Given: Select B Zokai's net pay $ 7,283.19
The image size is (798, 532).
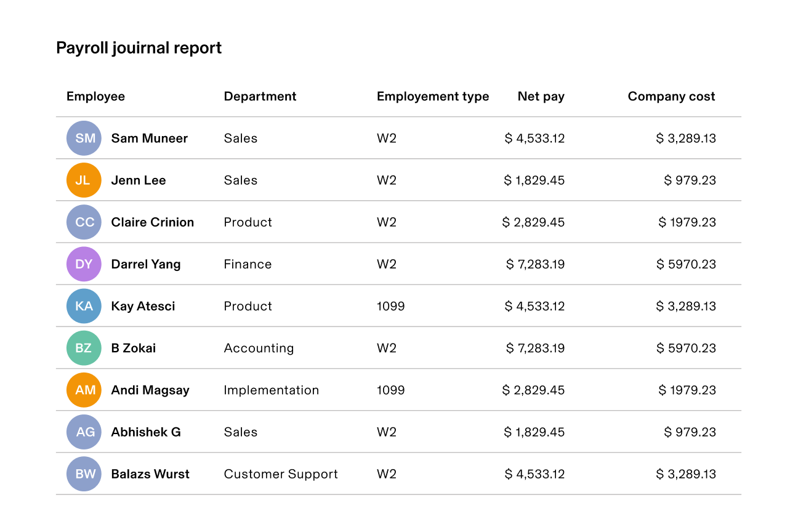Looking at the screenshot, I should coord(535,348).
